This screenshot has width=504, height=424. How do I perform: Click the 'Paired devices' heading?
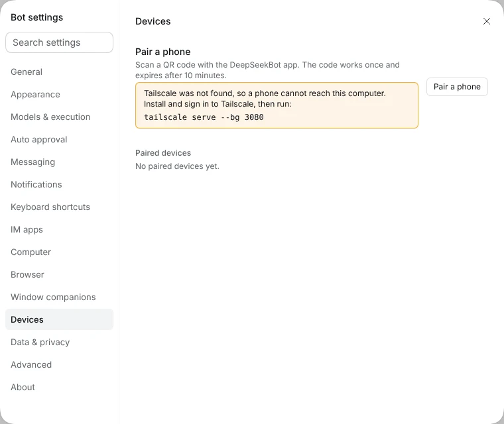(x=163, y=153)
